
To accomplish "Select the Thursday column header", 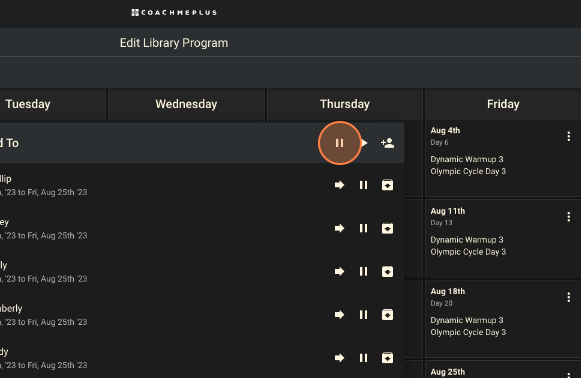I will pos(345,104).
